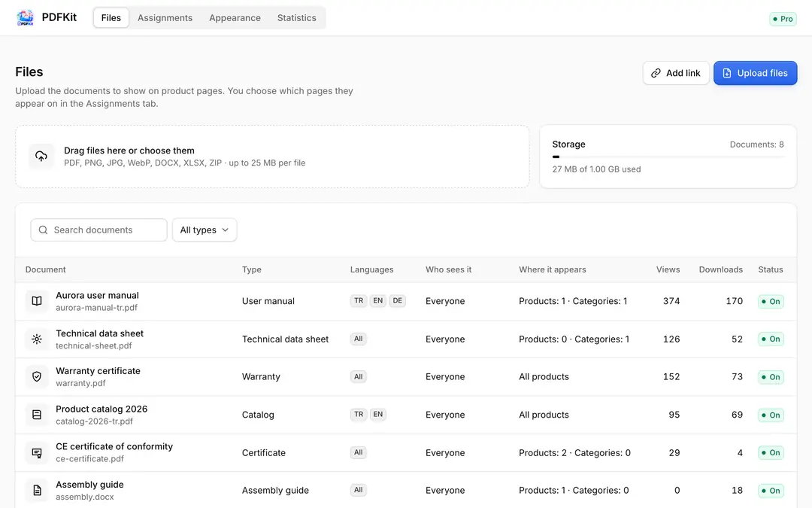812x508 pixels.
Task: Click the shield icon beside Warranty certificate
Action: (x=37, y=377)
